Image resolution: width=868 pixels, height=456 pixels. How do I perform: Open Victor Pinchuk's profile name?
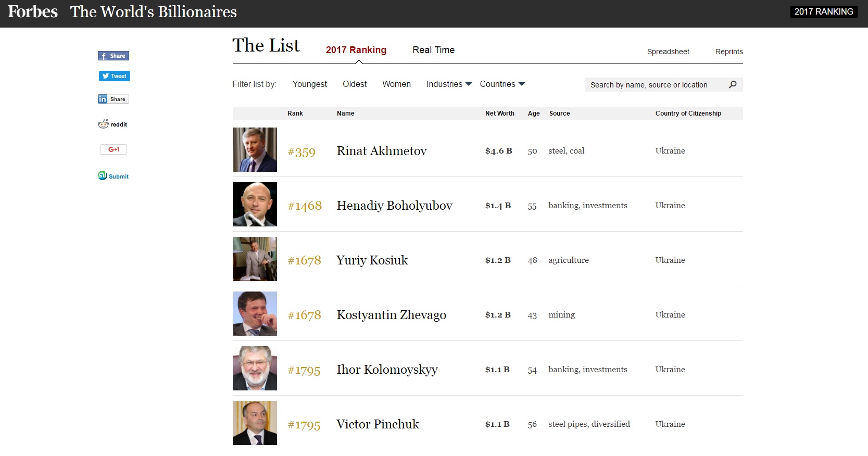(378, 424)
